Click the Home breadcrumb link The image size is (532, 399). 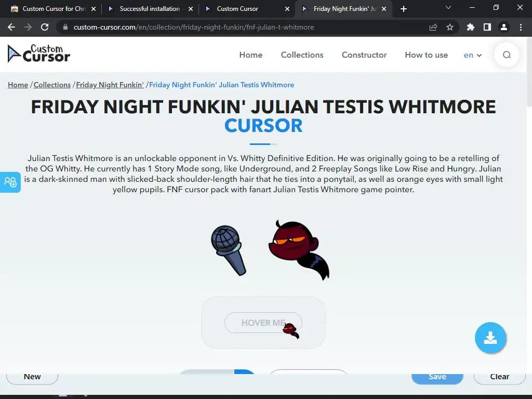[x=18, y=85]
